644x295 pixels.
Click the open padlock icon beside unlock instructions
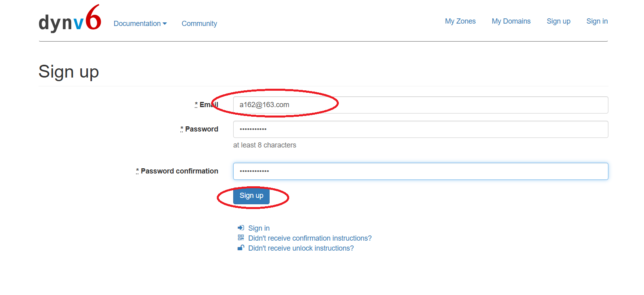pyautogui.click(x=241, y=248)
